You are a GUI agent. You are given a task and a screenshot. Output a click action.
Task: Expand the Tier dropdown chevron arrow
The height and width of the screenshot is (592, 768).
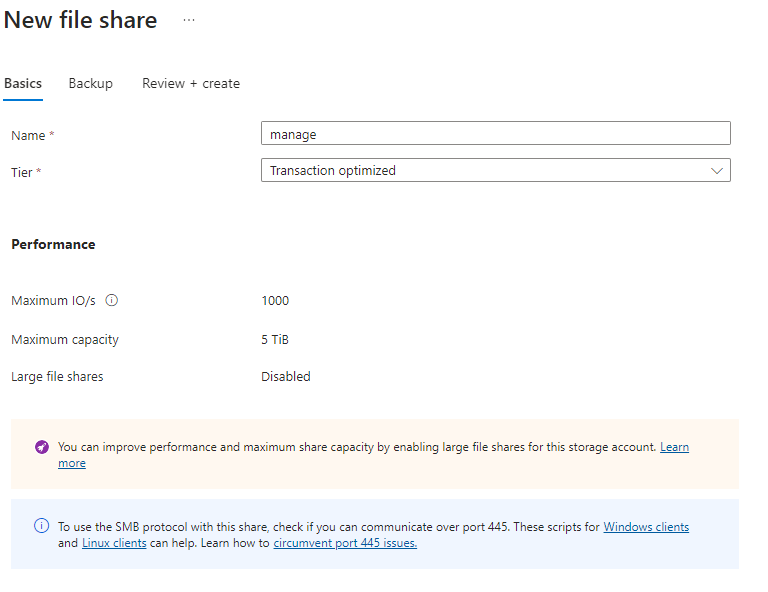pyautogui.click(x=716, y=171)
